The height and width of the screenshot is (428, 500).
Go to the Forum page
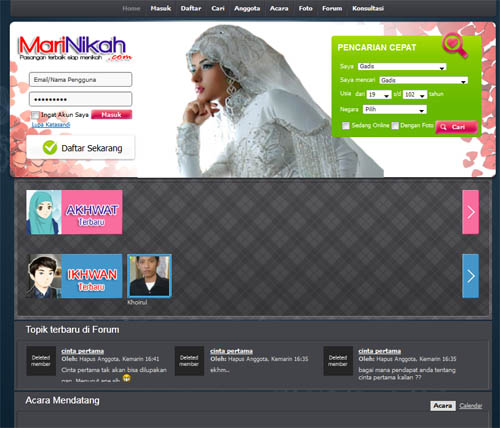(x=332, y=8)
